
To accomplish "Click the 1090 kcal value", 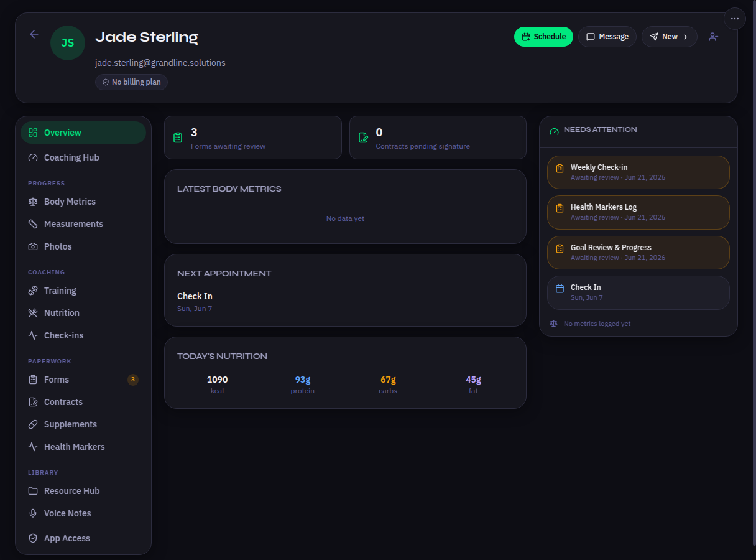I will click(217, 380).
